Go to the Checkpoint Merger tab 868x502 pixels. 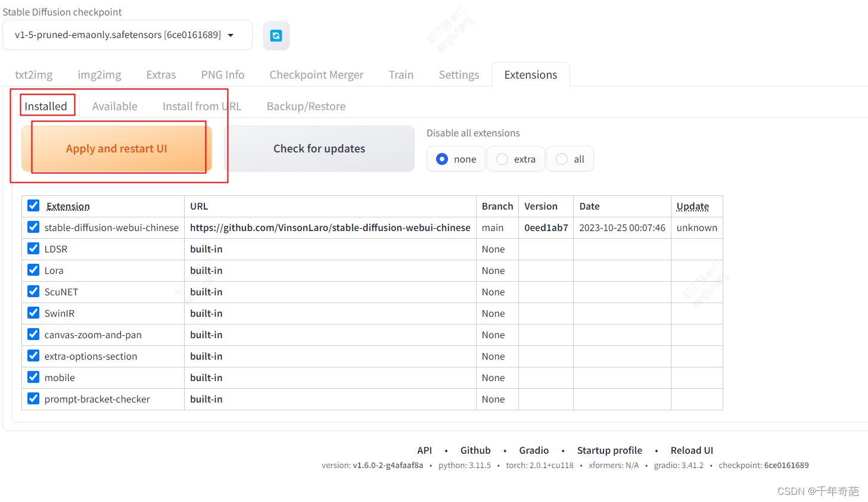pos(316,74)
